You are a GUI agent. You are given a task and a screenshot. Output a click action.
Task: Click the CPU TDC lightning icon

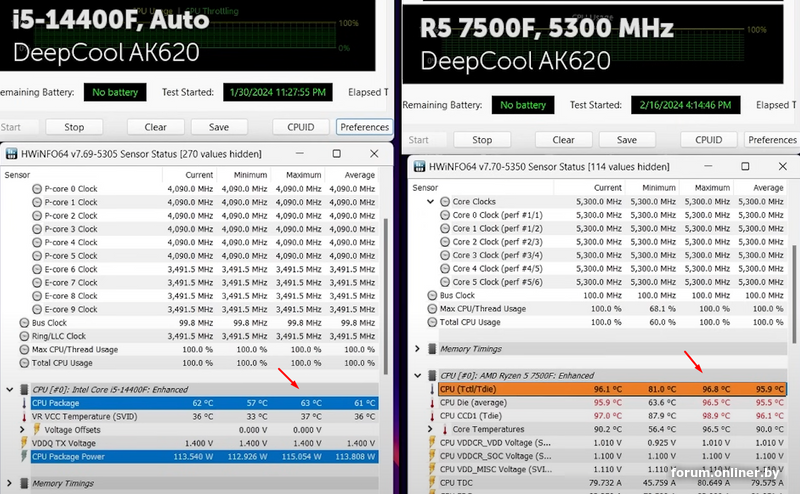432,483
